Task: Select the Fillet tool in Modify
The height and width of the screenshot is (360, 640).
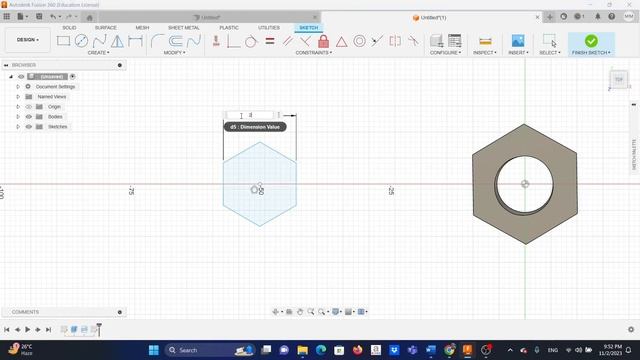Action: click(157, 41)
